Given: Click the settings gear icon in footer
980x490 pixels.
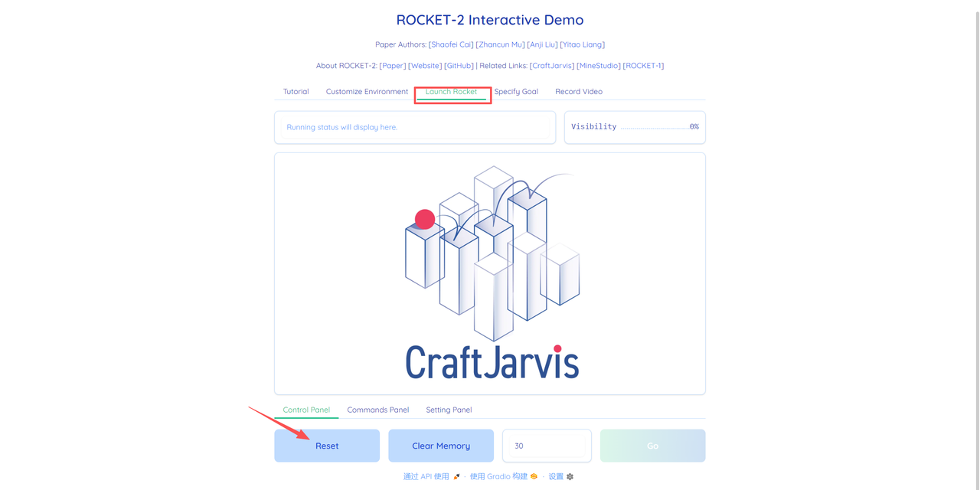Looking at the screenshot, I should tap(570, 476).
